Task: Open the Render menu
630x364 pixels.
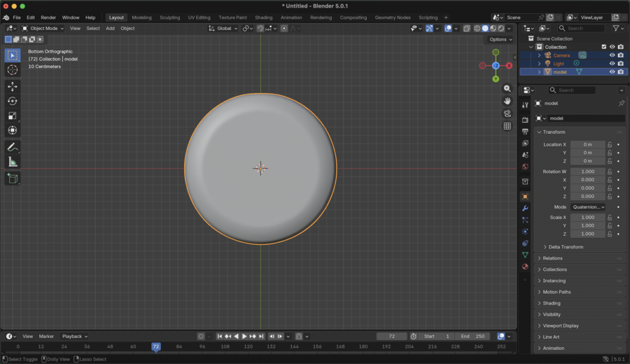Action: (48, 17)
